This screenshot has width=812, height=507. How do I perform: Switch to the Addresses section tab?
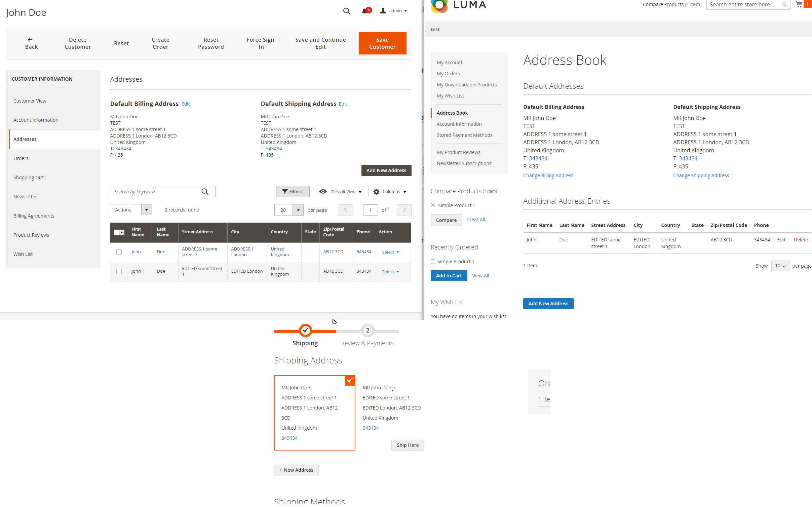(25, 139)
